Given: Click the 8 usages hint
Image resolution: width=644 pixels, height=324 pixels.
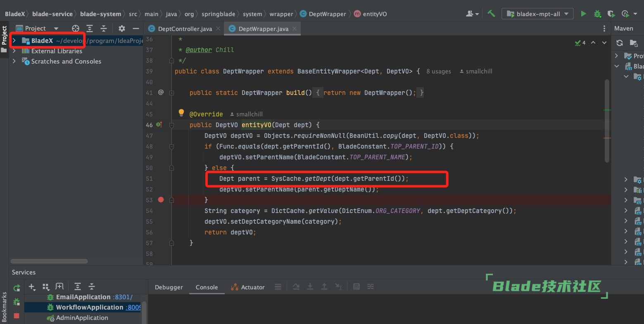Looking at the screenshot, I should tap(439, 71).
